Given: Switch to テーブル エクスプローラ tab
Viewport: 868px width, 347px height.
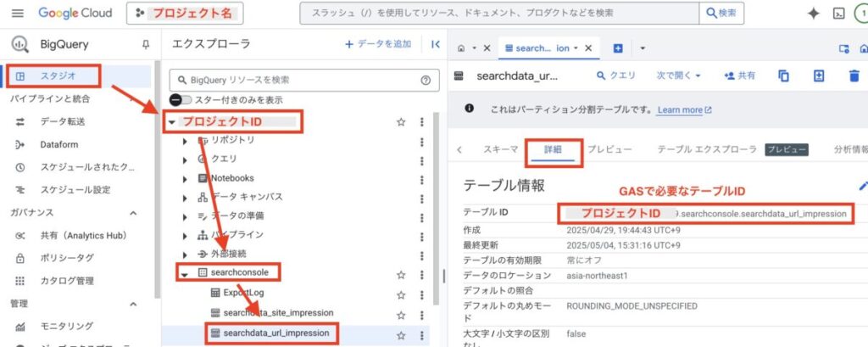Looking at the screenshot, I should click(707, 149).
